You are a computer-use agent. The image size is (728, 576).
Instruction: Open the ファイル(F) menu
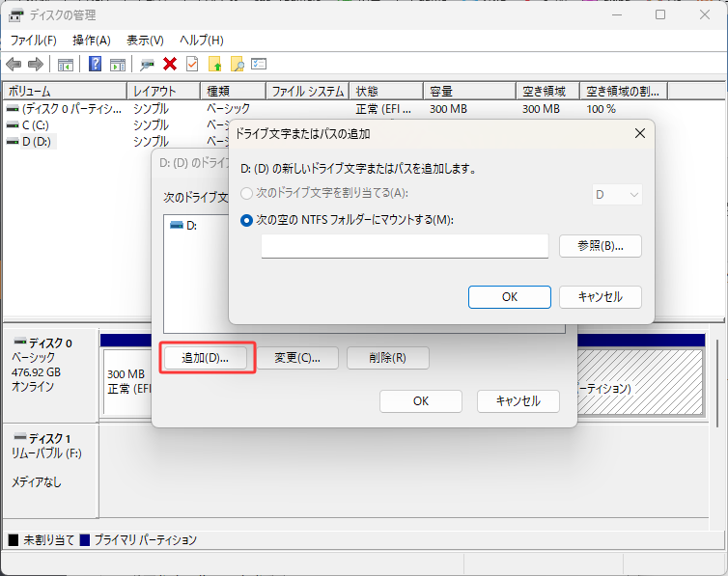point(34,41)
